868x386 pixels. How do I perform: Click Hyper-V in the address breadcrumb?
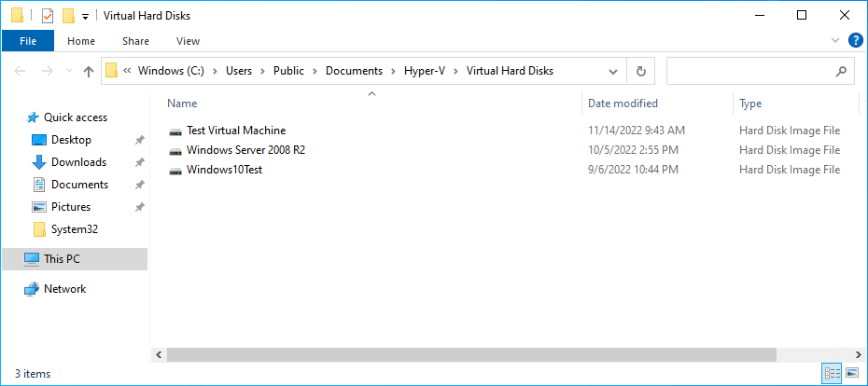[425, 71]
